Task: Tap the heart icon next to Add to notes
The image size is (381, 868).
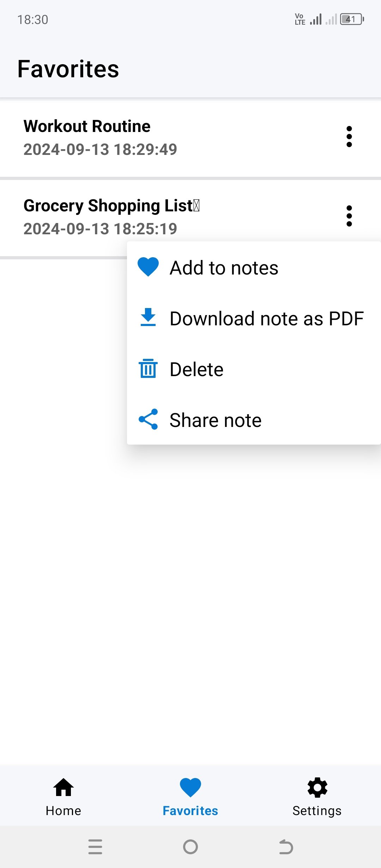Action: tap(148, 267)
